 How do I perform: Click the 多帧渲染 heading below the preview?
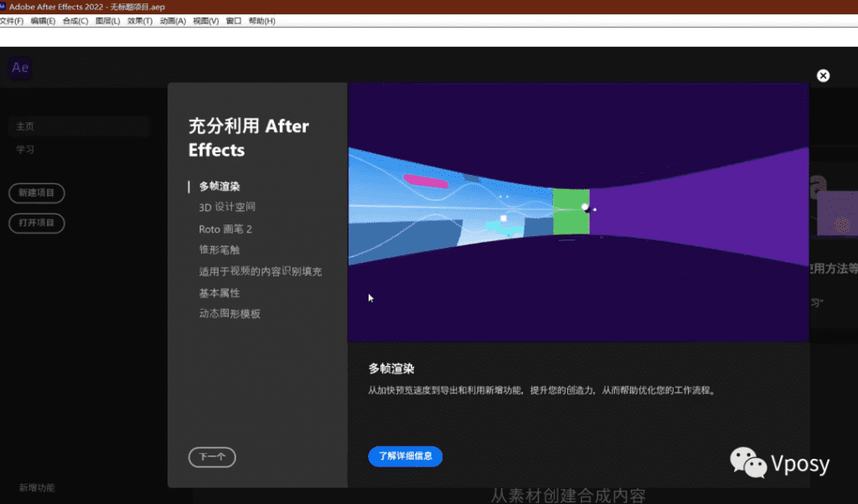pyautogui.click(x=391, y=369)
